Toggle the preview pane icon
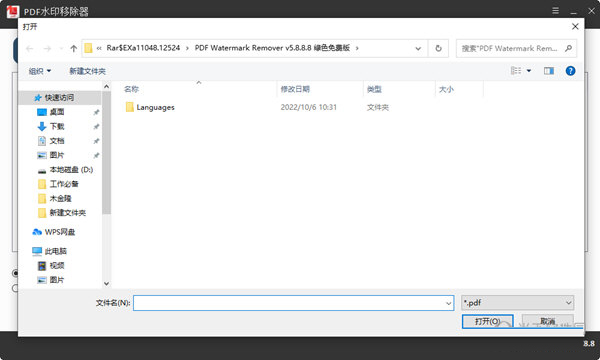The image size is (600, 360). pos(549,71)
